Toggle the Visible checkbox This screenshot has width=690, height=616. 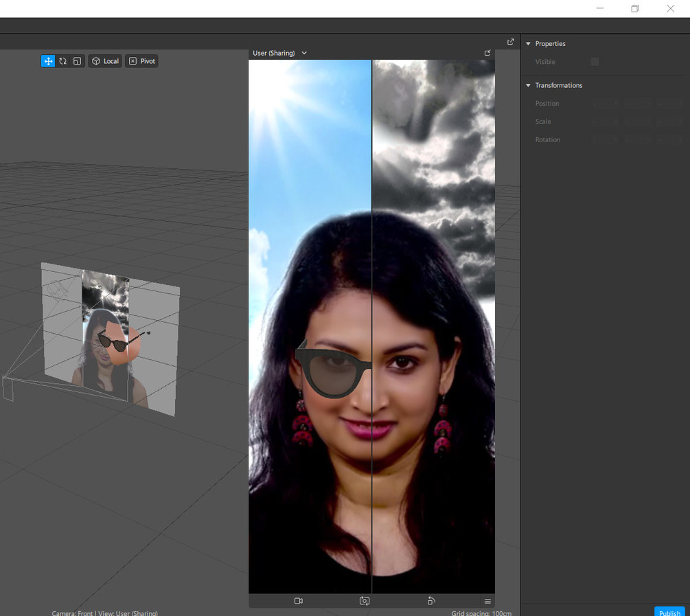[x=595, y=62]
